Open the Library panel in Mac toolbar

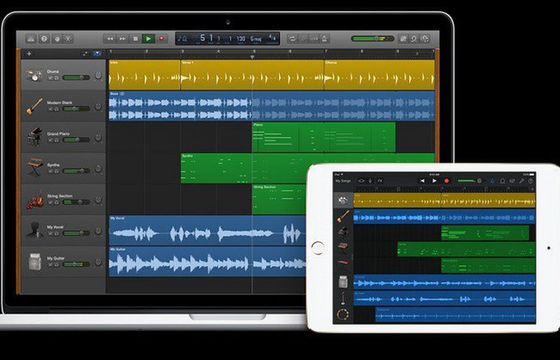click(x=31, y=39)
